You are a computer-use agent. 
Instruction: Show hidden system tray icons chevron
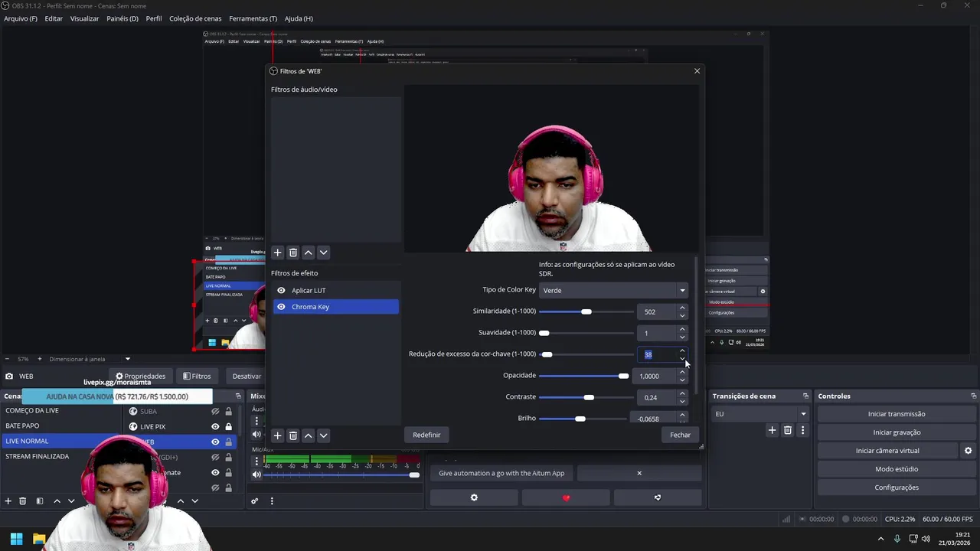point(880,539)
